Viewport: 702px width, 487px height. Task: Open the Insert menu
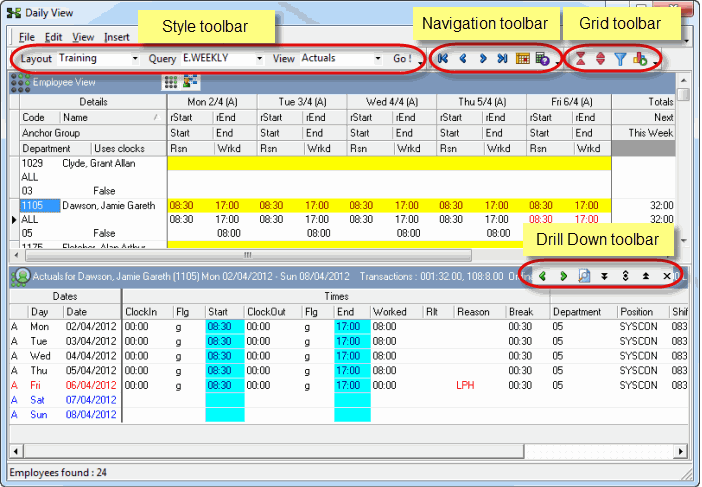(x=117, y=37)
